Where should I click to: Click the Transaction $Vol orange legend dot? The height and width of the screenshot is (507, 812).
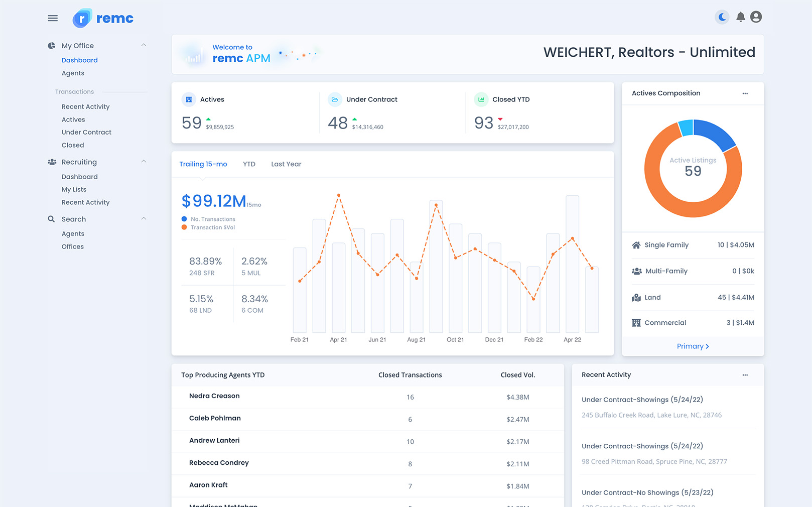[184, 227]
